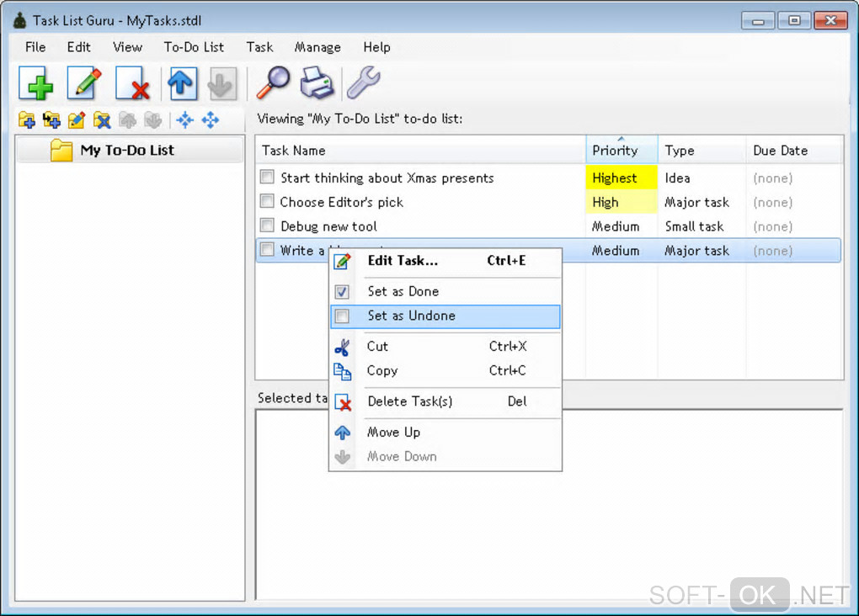This screenshot has width=859, height=616.
Task: Open the View menu
Action: (x=128, y=47)
